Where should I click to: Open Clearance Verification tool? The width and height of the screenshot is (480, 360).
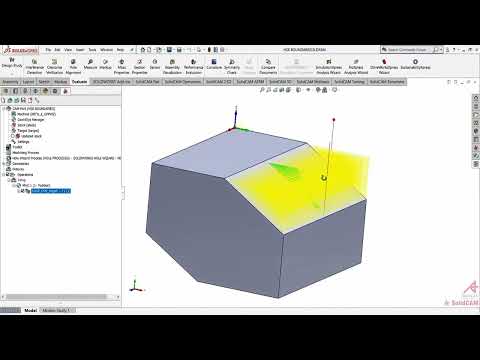pyautogui.click(x=54, y=66)
